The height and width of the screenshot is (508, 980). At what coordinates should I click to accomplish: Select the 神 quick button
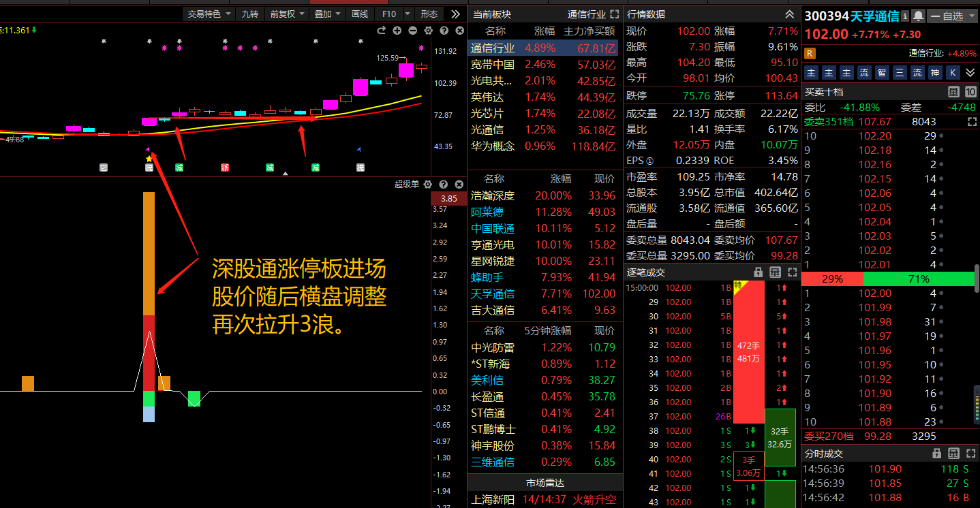coord(934,72)
